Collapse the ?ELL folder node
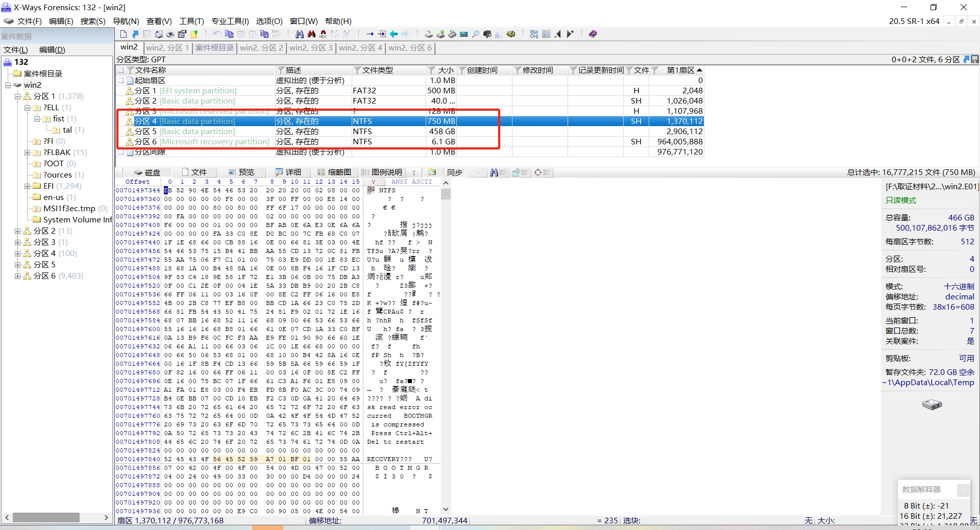Screen dimensions: 980x530 28,108
